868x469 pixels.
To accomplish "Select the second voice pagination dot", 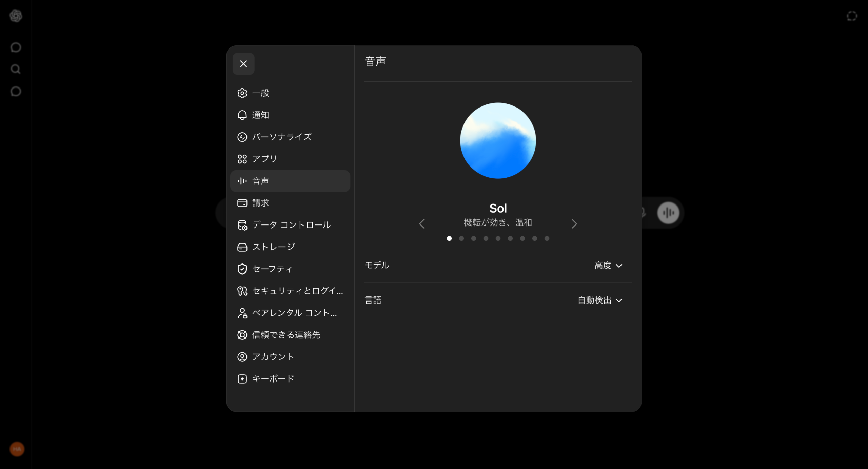I will point(461,238).
